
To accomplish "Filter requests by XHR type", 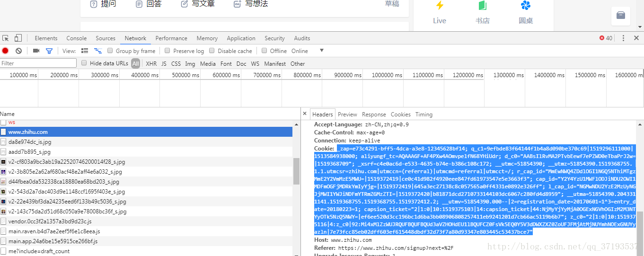I will (x=151, y=63).
